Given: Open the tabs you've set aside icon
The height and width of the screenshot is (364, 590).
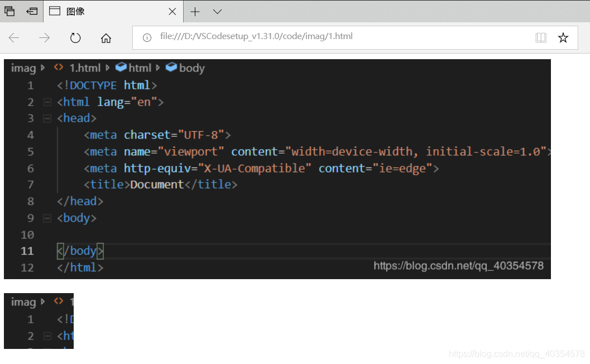Looking at the screenshot, I should [x=9, y=11].
